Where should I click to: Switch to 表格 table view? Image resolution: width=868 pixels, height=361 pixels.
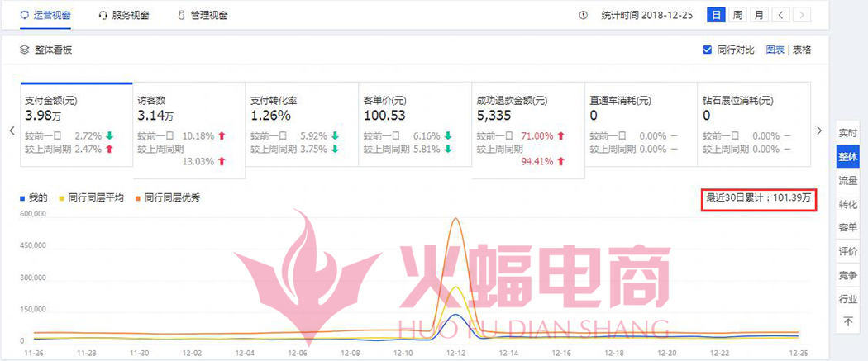click(x=802, y=50)
